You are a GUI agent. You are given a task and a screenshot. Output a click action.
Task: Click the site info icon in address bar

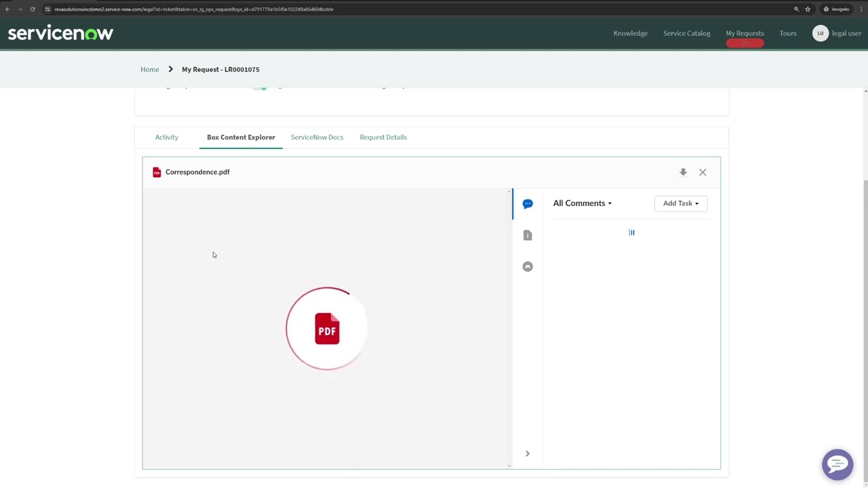47,9
